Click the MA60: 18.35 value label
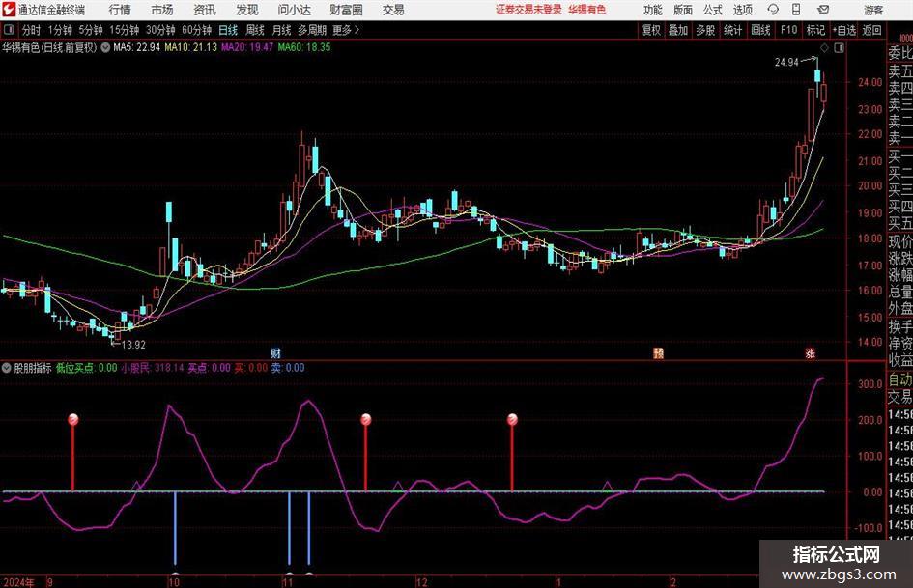913x588 pixels. coord(304,47)
